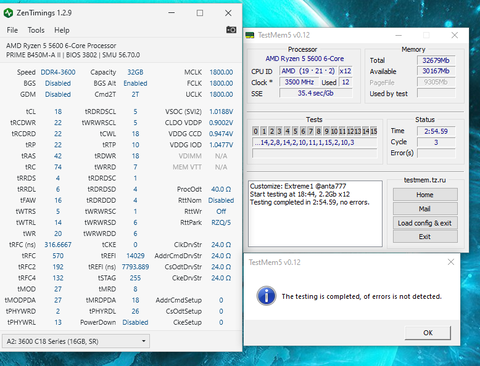Open the Help menu in ZenTimings
Screen dimensions: 480x366
62,30
